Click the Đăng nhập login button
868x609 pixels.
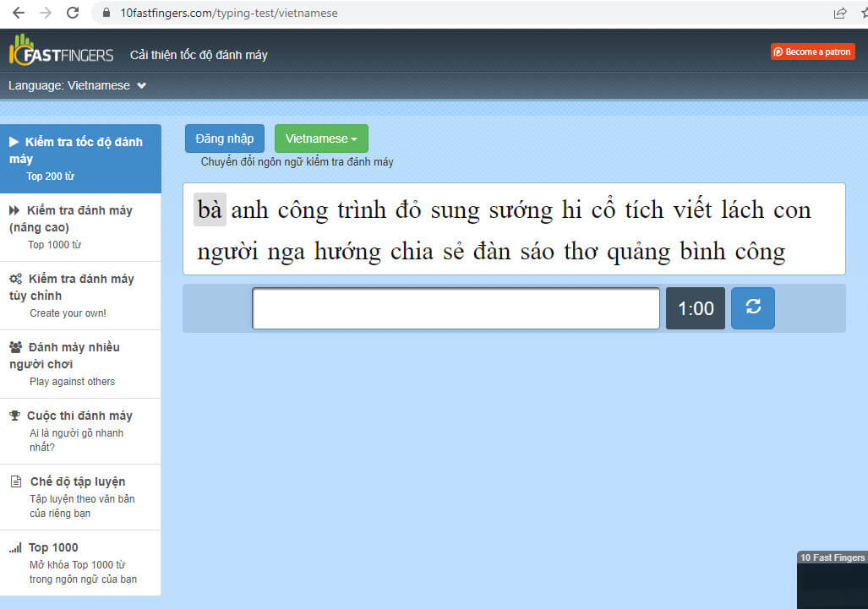[224, 139]
